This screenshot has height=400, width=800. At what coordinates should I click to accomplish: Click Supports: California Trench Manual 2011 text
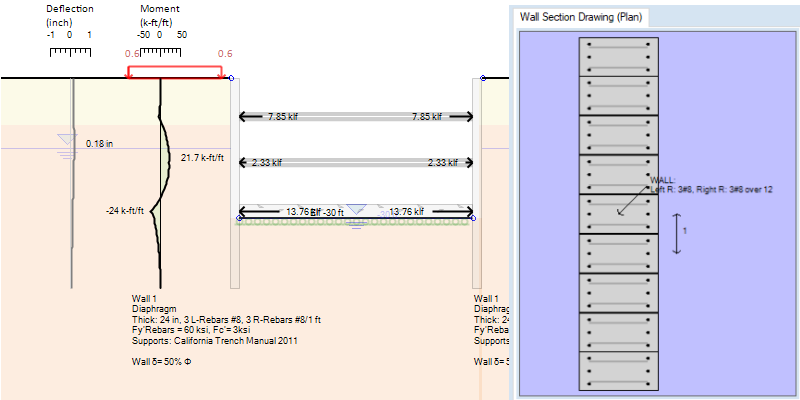pyautogui.click(x=215, y=341)
